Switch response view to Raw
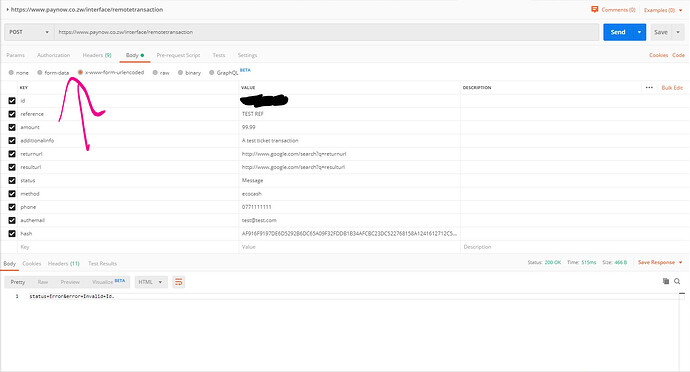Viewport: 690px width, 372px height. (x=43, y=282)
